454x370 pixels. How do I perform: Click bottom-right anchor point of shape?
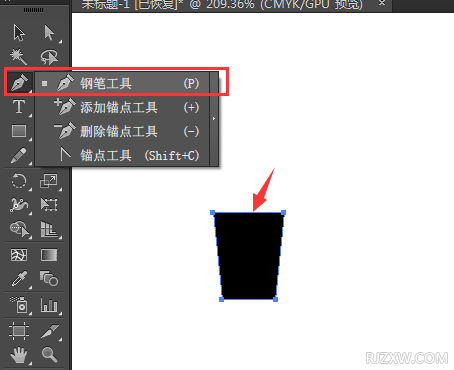275,299
